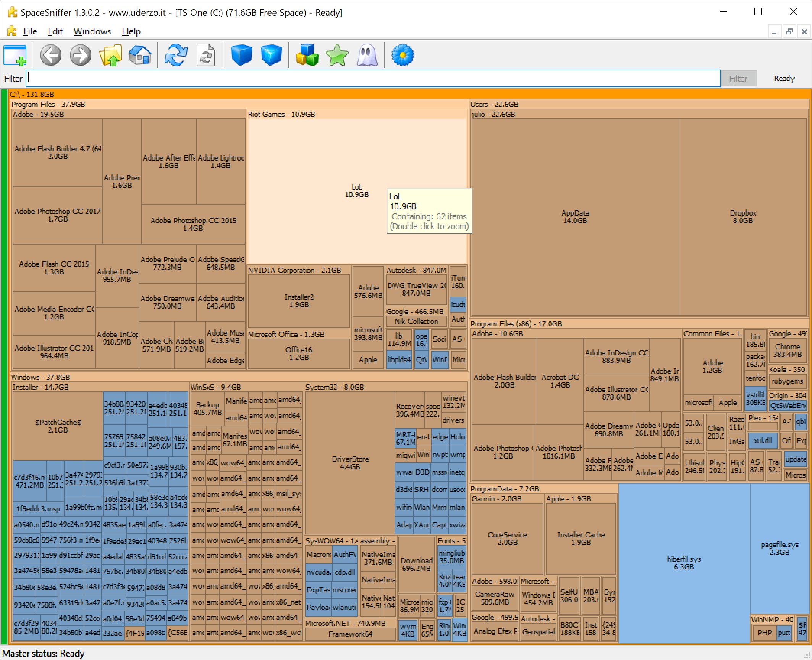Image resolution: width=812 pixels, height=660 pixels.
Task: Restore the inner child window
Action: tap(789, 32)
